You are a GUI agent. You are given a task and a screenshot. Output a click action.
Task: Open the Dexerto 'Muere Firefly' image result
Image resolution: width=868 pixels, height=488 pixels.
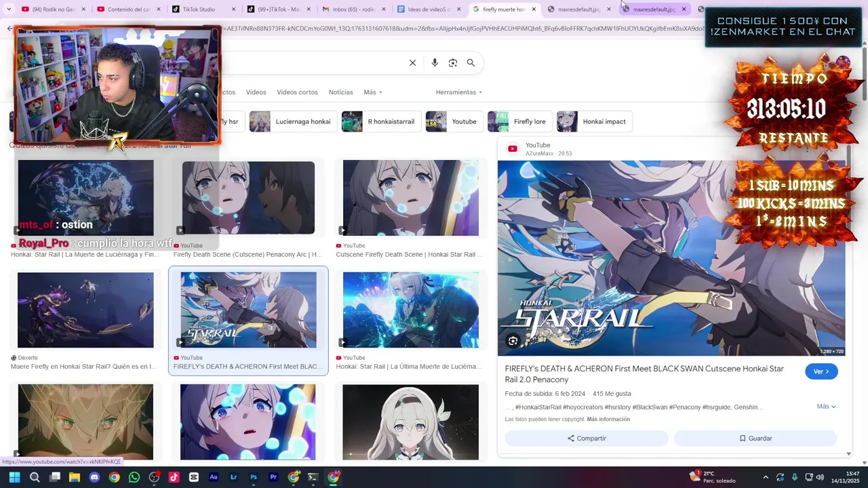point(85,310)
